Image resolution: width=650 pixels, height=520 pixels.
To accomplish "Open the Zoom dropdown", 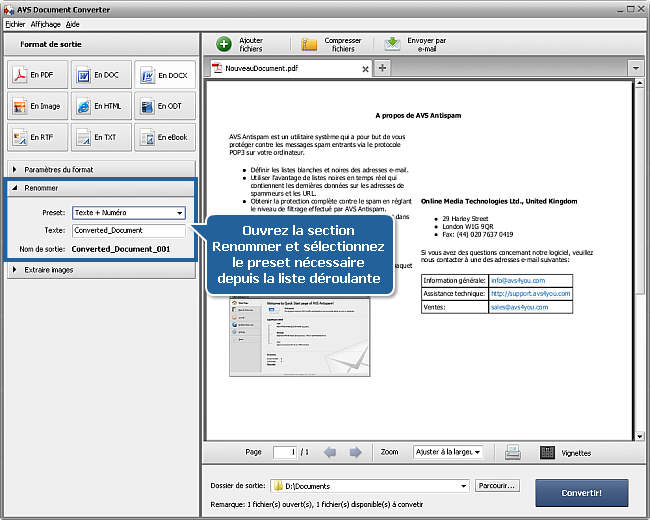I will [448, 452].
